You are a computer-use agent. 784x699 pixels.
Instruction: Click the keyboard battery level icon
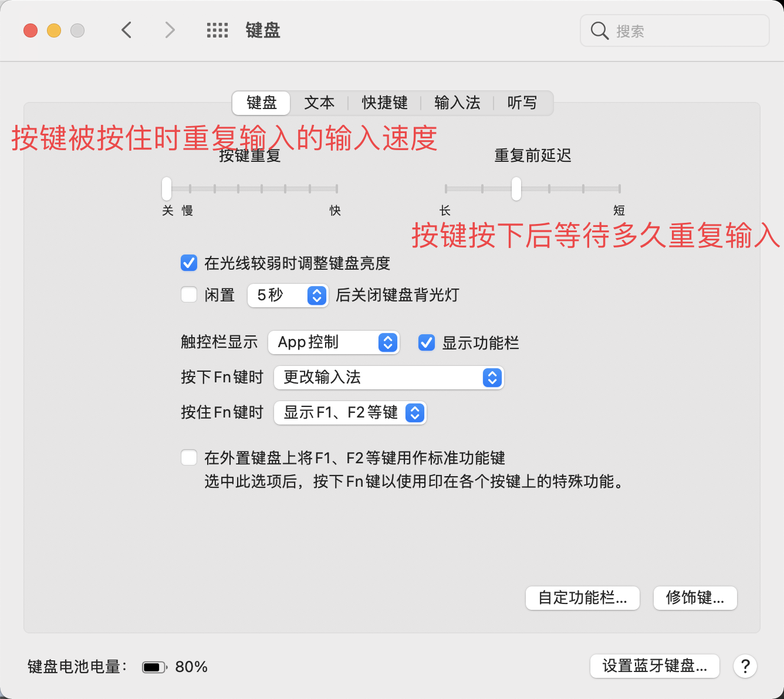point(154,667)
